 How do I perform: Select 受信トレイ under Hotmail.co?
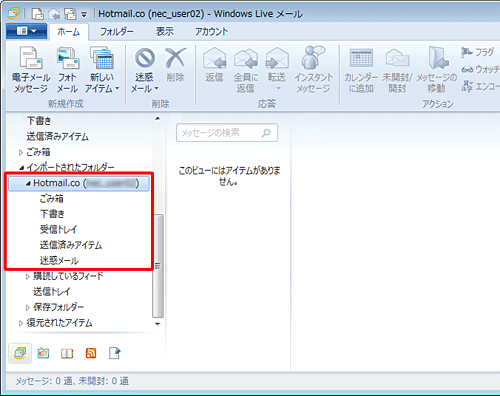point(58,230)
